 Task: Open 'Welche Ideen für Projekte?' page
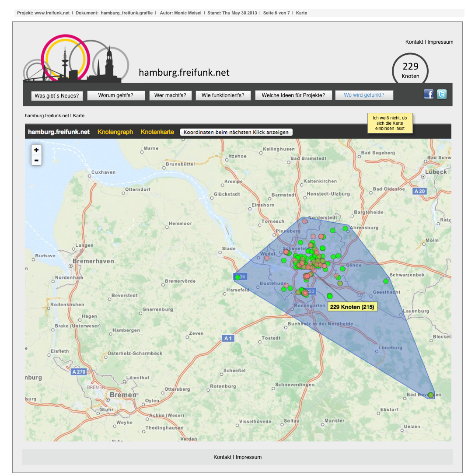click(x=293, y=95)
